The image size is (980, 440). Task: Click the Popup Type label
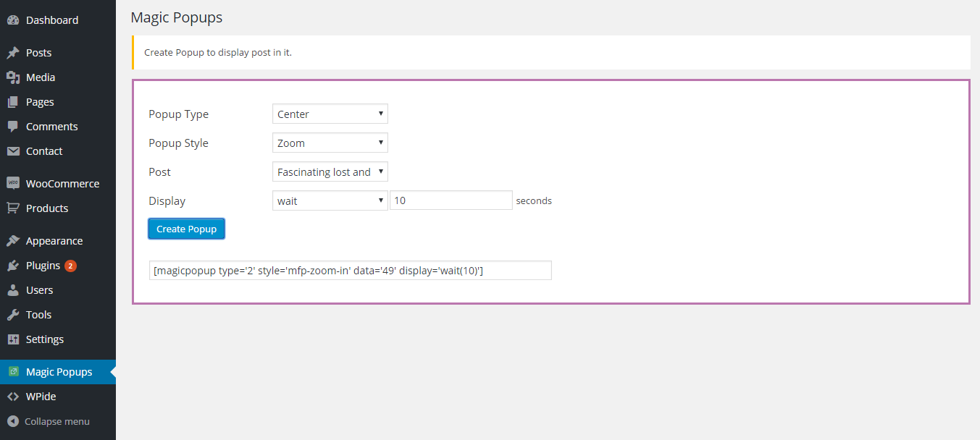(179, 114)
